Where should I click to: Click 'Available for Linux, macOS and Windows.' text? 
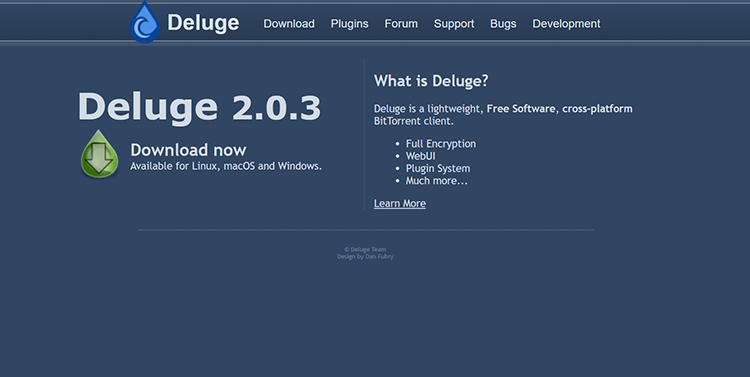coord(226,166)
